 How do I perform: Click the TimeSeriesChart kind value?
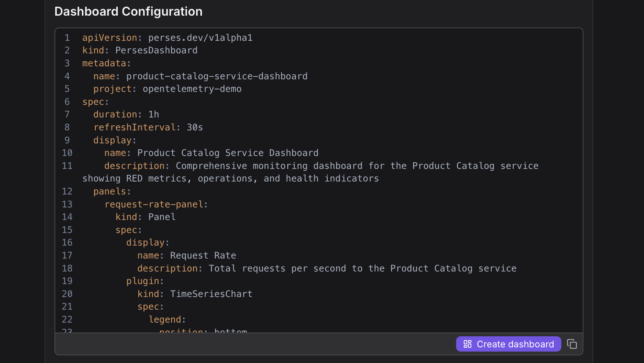coord(211,294)
